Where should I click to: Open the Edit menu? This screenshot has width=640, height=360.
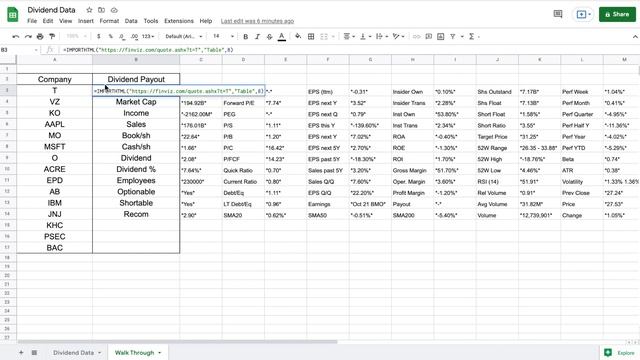48,21
